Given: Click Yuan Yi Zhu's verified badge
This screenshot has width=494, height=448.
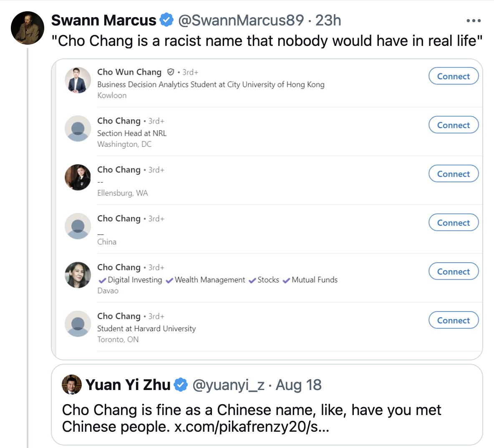Looking at the screenshot, I should pyautogui.click(x=181, y=385).
